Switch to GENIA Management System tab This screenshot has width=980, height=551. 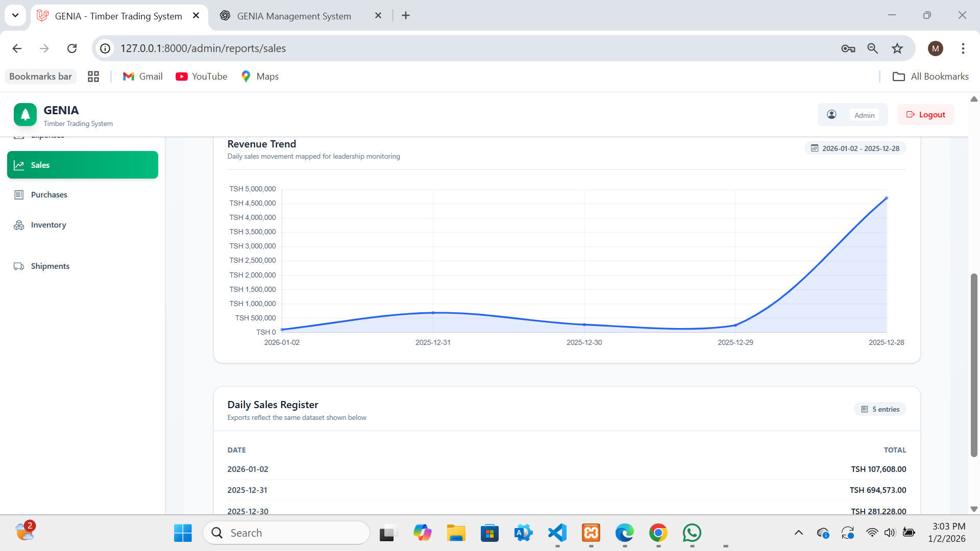click(x=294, y=16)
